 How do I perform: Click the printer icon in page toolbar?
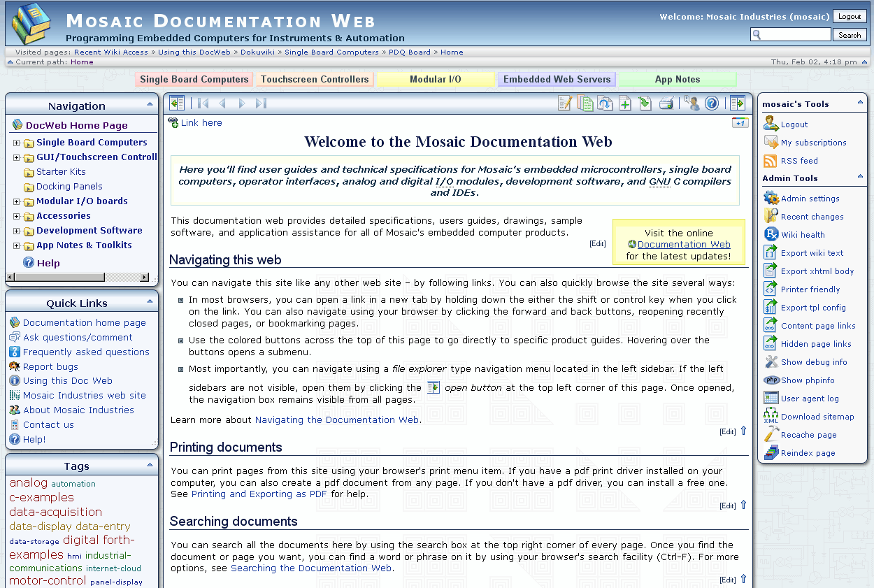coord(666,103)
